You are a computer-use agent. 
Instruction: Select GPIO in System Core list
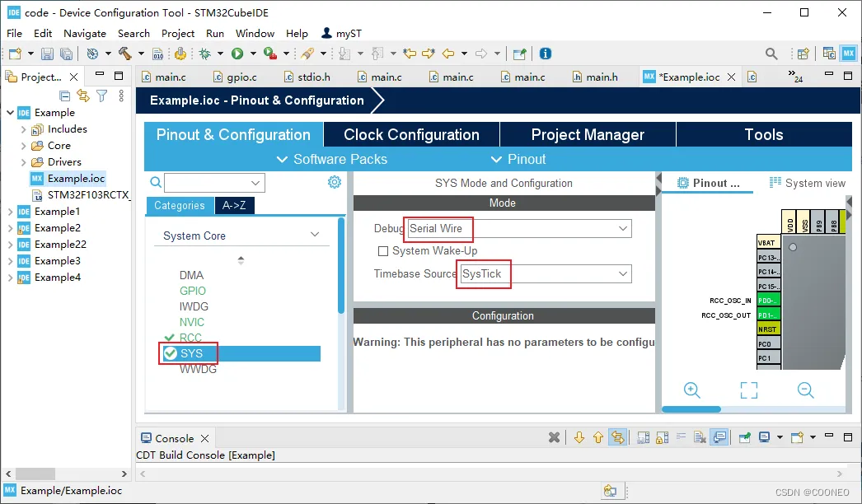192,291
